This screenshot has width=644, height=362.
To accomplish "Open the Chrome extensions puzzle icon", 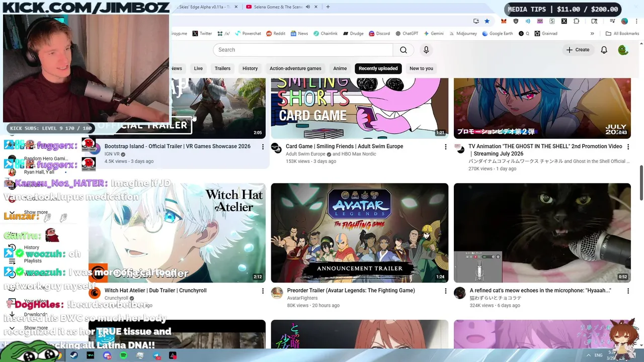I will coord(577,21).
